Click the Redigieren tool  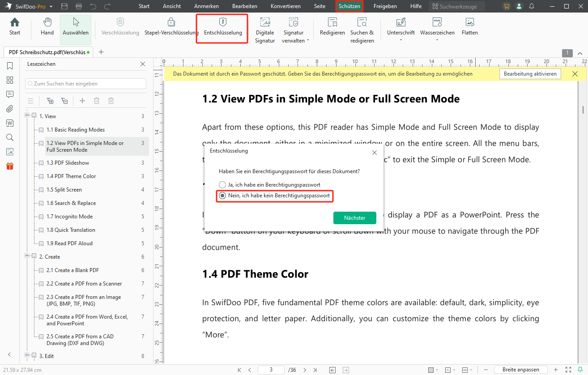[332, 26]
